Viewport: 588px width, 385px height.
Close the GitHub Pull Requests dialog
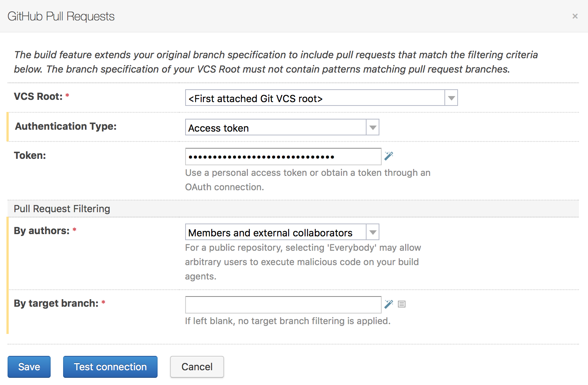[575, 16]
